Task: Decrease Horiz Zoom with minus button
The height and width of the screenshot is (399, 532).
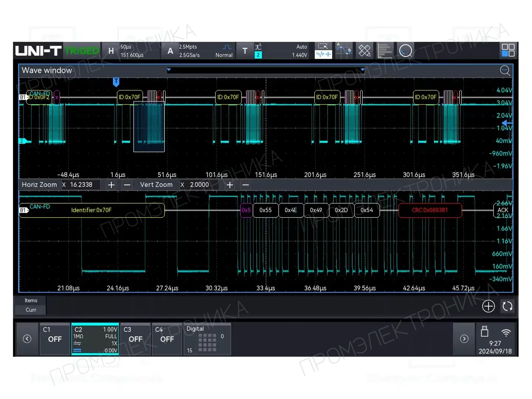Action: (127, 185)
